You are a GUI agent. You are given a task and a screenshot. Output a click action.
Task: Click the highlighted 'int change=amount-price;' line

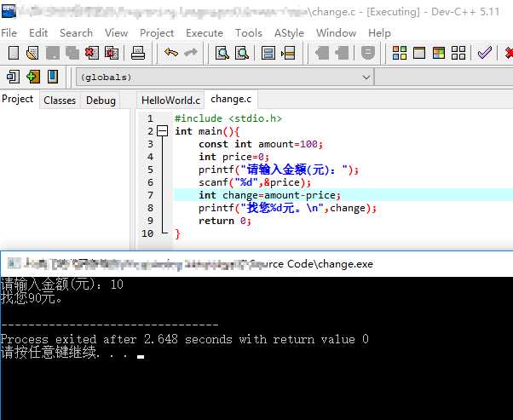click(x=269, y=195)
